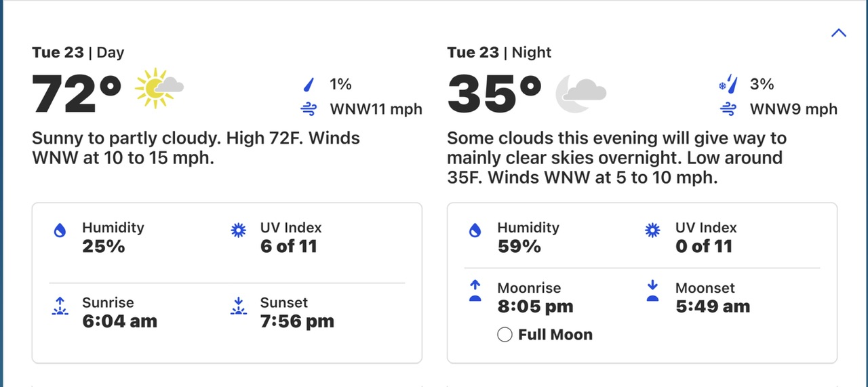Viewport: 868px width, 387px height.
Task: Collapse the Tue 23 forecast details chevron
Action: click(x=838, y=33)
